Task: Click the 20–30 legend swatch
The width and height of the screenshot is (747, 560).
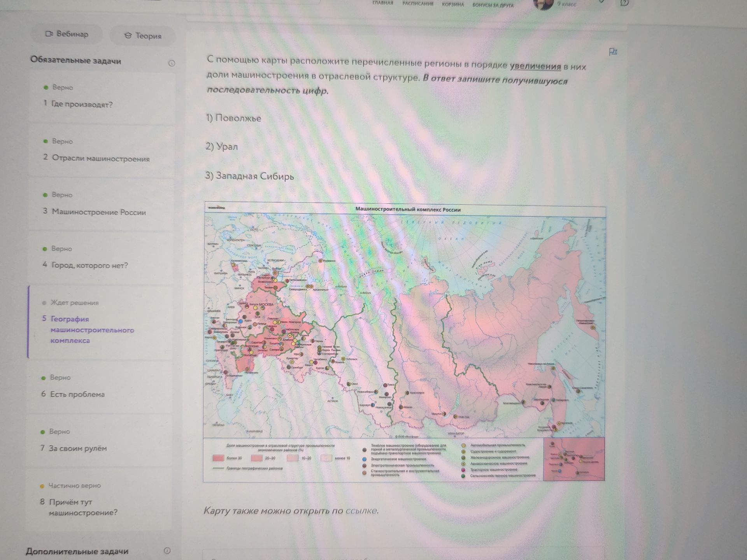Action: click(256, 458)
